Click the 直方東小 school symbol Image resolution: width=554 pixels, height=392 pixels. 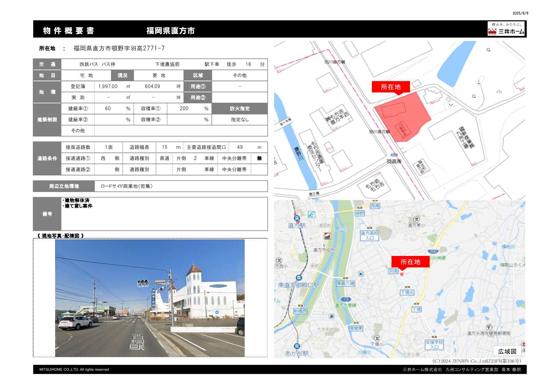click(x=417, y=219)
